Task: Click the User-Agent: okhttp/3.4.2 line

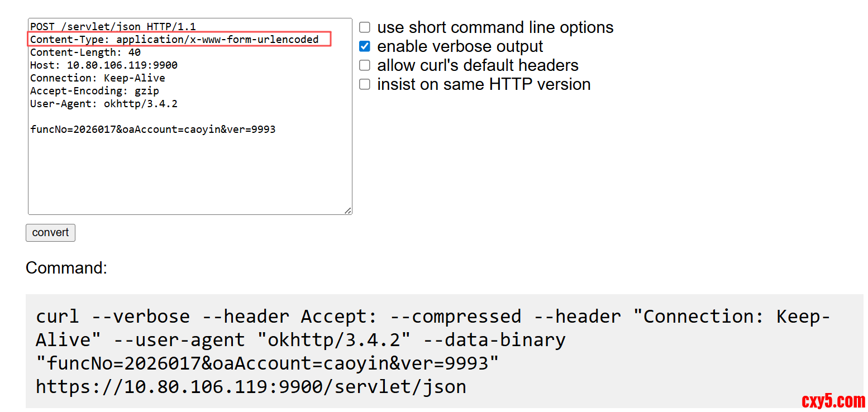Action: 104,104
